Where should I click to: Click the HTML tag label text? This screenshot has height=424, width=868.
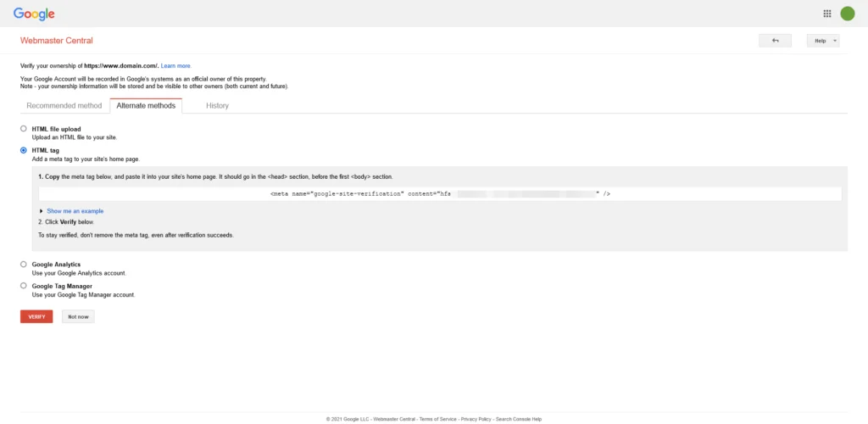[x=46, y=151]
